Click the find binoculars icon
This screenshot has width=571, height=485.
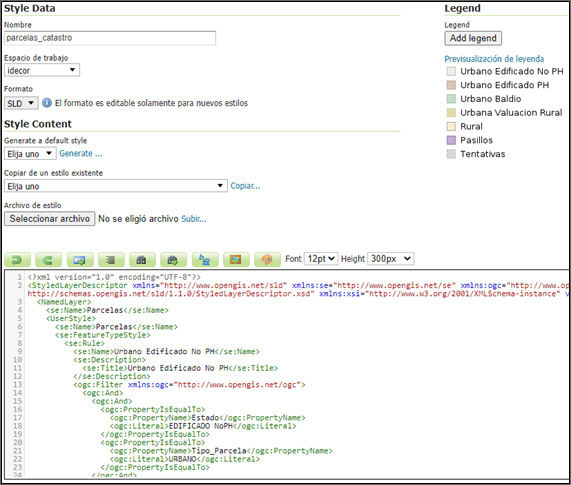(142, 260)
